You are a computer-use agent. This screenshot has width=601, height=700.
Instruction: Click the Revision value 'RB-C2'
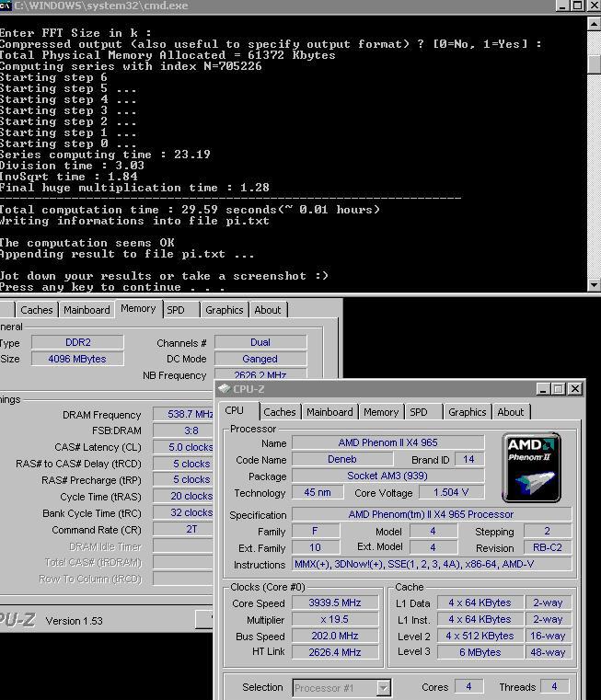pos(548,547)
